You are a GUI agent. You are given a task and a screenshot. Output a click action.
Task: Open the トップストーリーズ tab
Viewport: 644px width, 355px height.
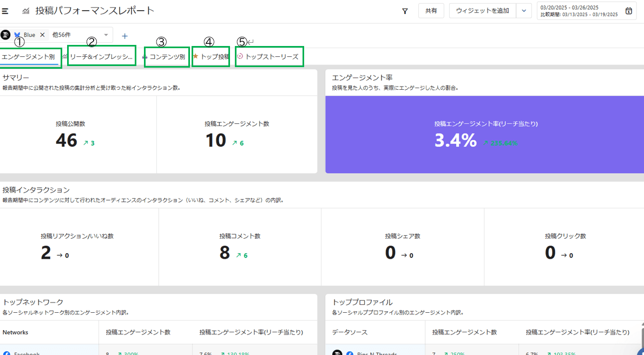click(271, 56)
